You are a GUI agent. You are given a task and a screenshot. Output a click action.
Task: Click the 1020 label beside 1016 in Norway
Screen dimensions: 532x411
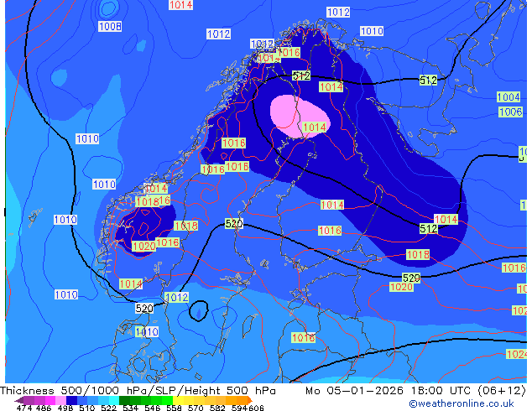pos(143,246)
